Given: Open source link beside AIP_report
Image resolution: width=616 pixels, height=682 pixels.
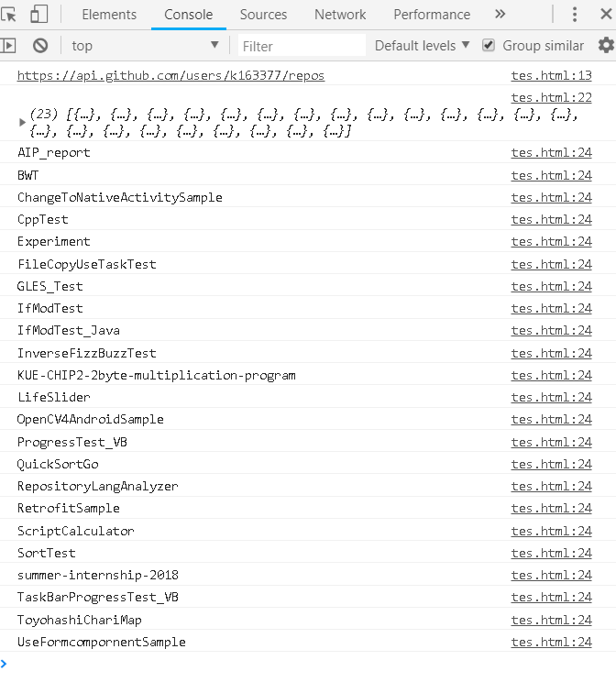Looking at the screenshot, I should [x=551, y=153].
